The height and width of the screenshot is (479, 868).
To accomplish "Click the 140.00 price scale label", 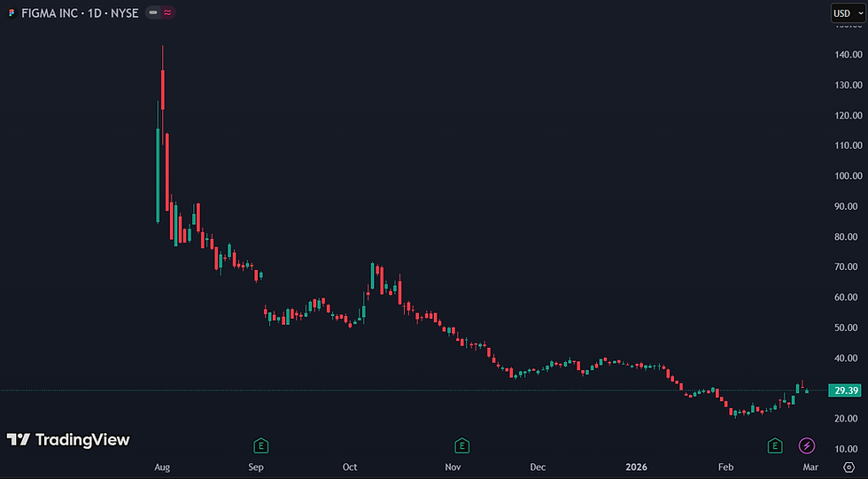I will (849, 54).
